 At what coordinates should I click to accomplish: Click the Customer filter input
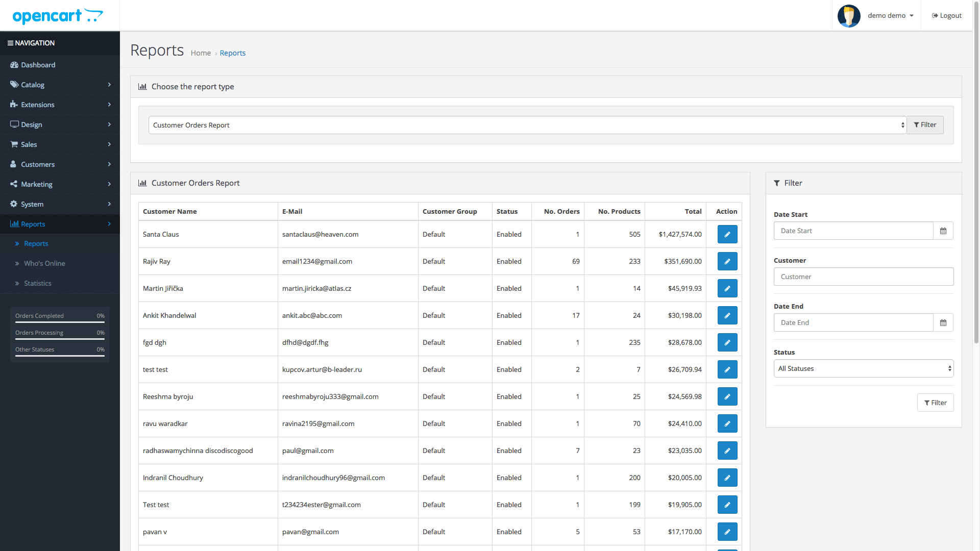click(x=864, y=277)
